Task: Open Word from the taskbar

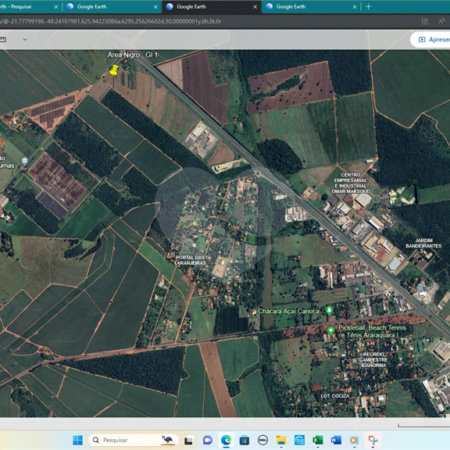Action: click(x=336, y=440)
